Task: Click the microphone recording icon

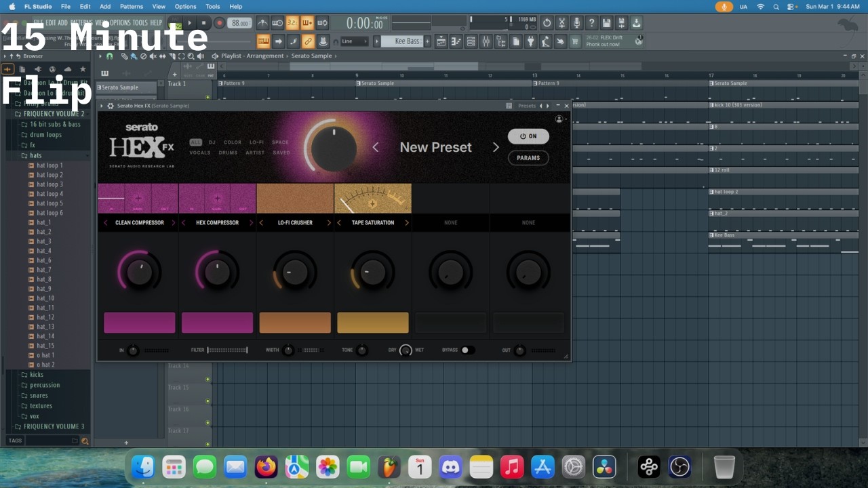Action: tap(576, 22)
